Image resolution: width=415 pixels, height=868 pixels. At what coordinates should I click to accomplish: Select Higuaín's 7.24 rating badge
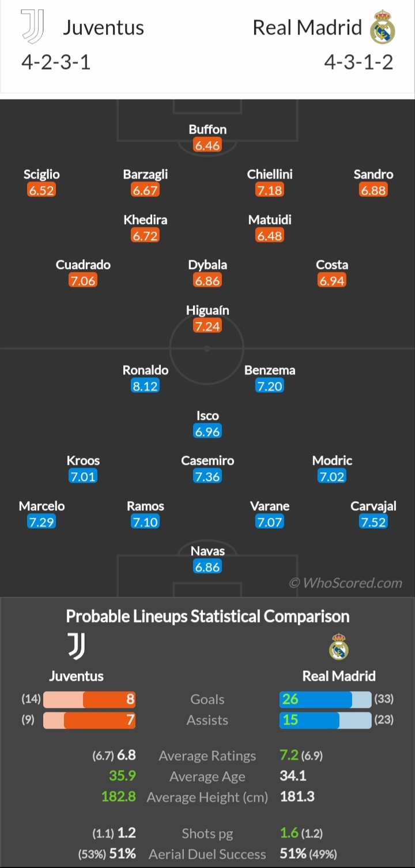[207, 326]
